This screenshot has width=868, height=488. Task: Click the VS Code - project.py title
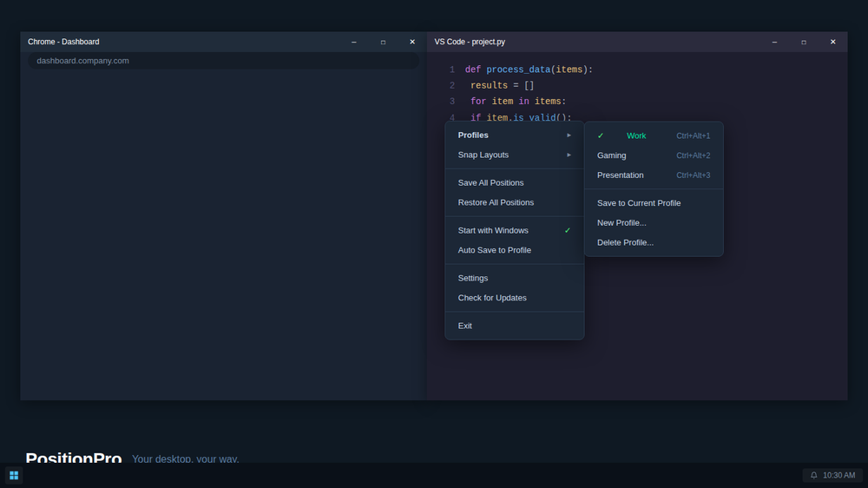470,42
